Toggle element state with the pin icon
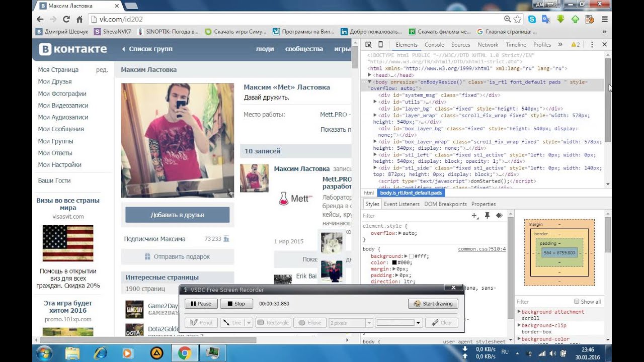The height and width of the screenshot is (362, 644). pyautogui.click(x=487, y=216)
